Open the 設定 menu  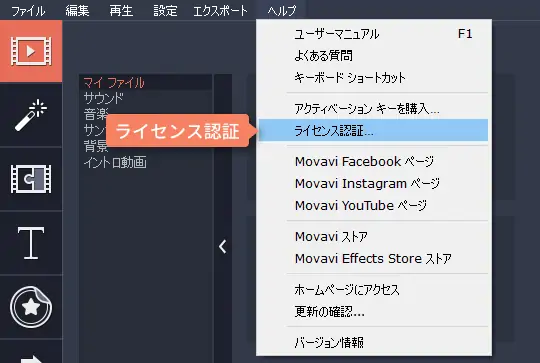point(165,11)
